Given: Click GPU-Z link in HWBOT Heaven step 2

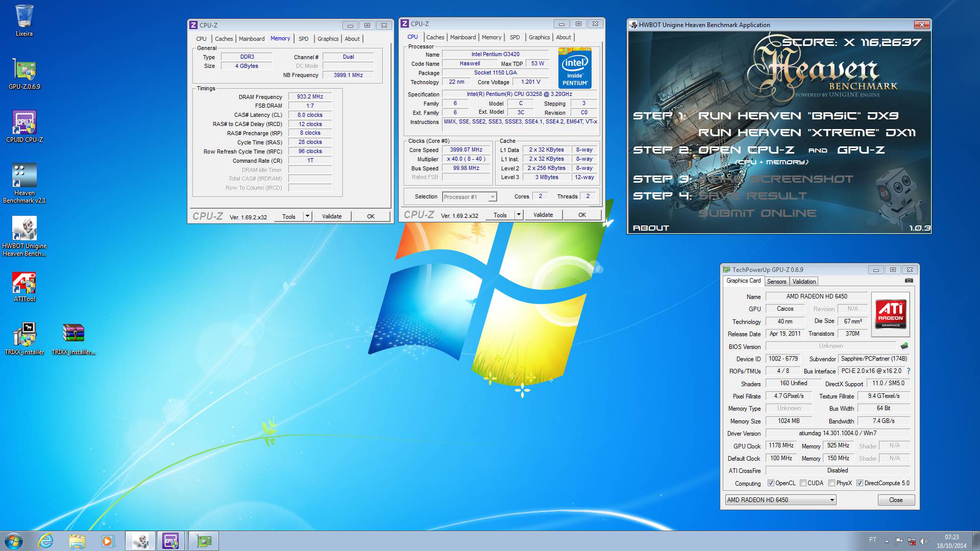Looking at the screenshot, I should click(861, 150).
